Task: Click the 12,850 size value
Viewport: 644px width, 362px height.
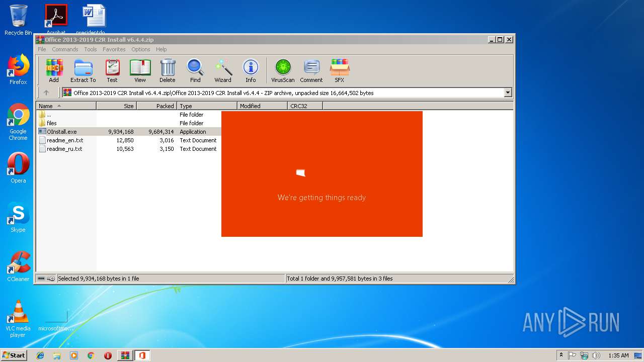Action: [125, 140]
